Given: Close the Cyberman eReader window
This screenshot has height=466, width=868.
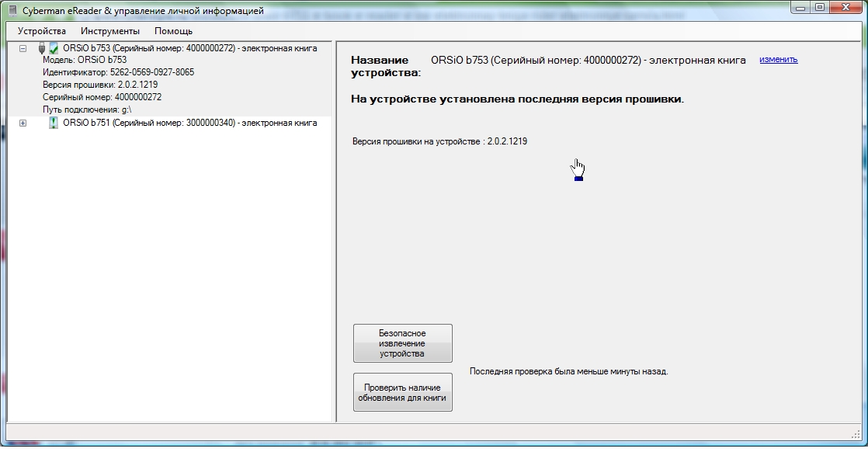Looking at the screenshot, I should [x=845, y=7].
